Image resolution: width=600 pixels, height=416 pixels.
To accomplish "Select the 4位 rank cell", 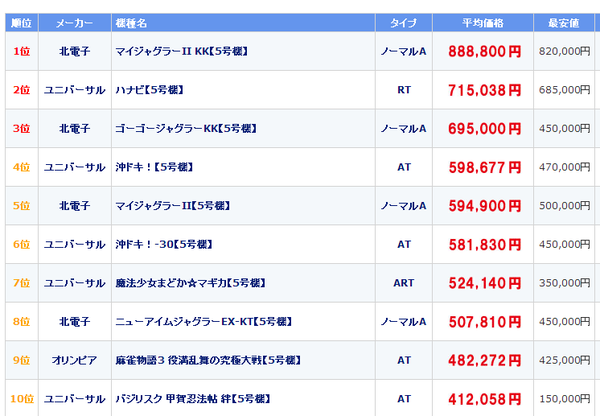I will tap(21, 167).
